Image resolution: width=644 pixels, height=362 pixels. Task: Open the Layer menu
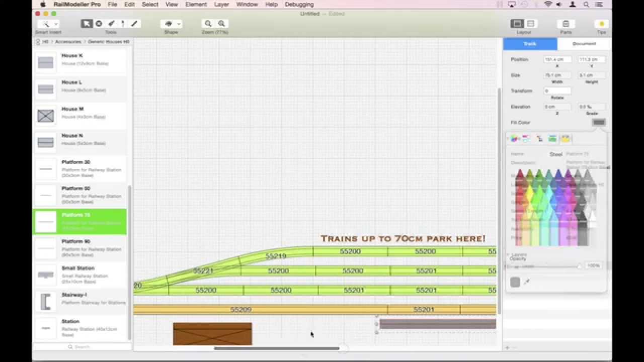click(x=221, y=5)
